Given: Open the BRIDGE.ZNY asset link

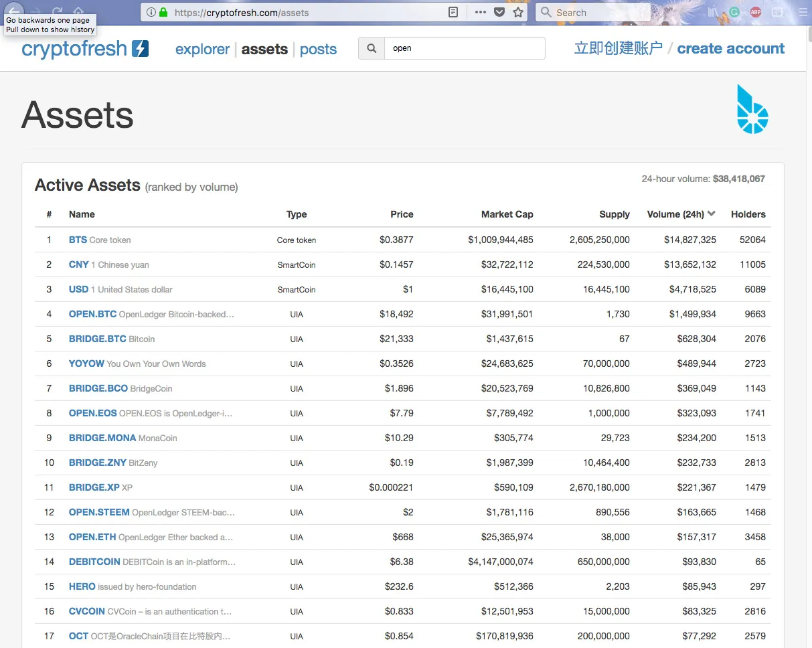Looking at the screenshot, I should point(97,463).
